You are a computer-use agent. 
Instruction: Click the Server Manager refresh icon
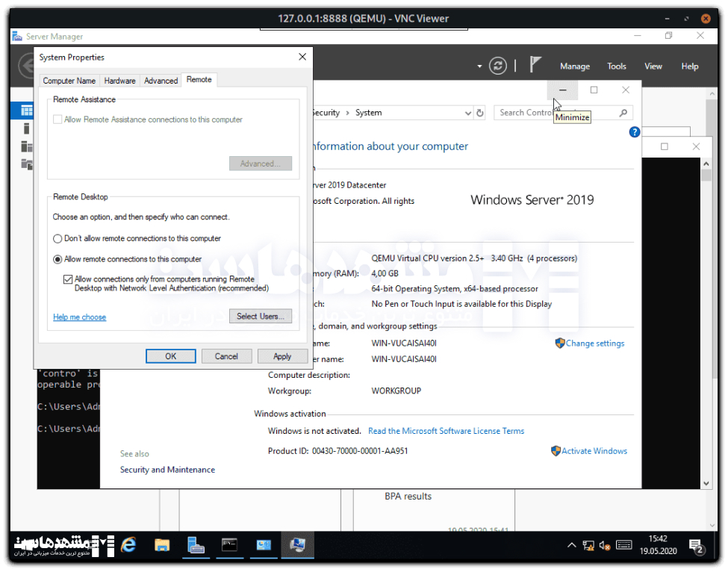pos(498,66)
